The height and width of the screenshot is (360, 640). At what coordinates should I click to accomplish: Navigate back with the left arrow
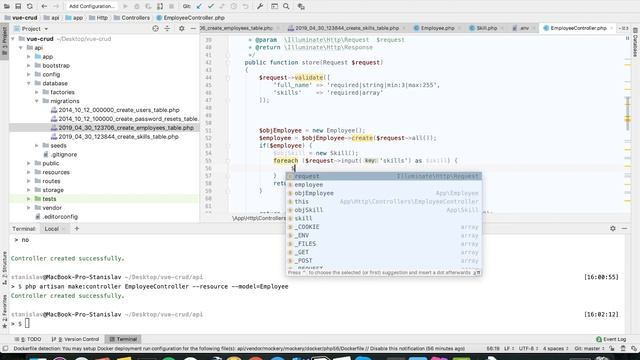pyautogui.click(x=44, y=6)
